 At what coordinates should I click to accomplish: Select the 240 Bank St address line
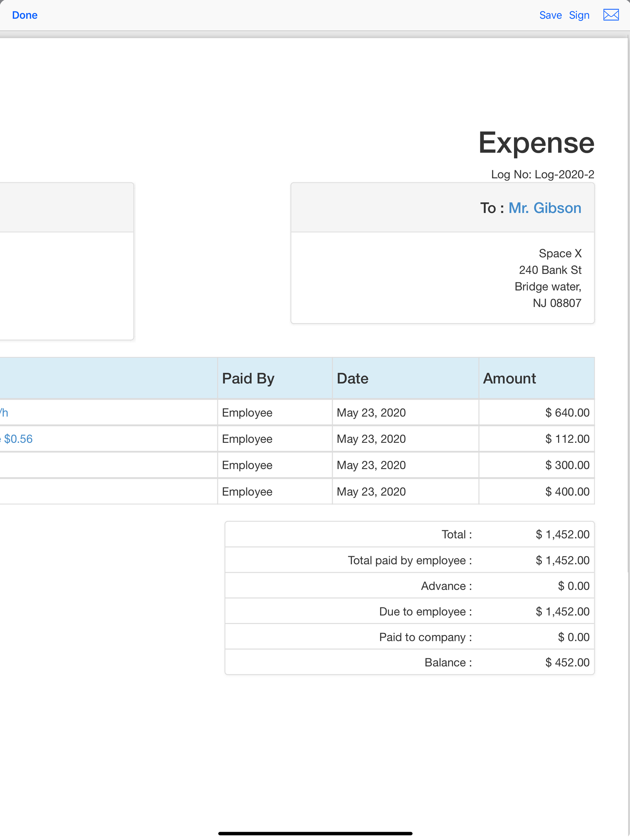(550, 270)
